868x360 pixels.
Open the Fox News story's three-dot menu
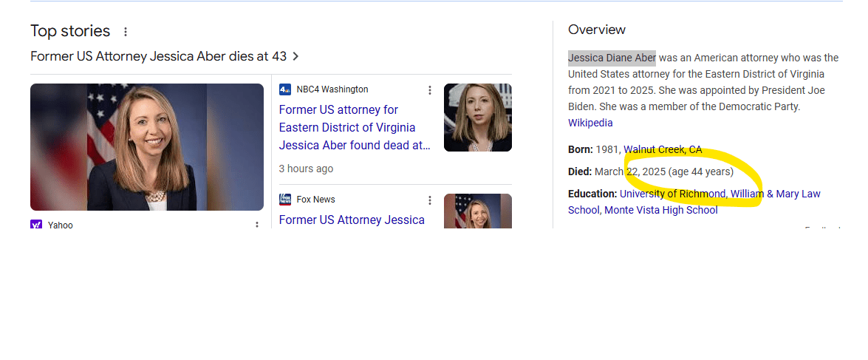click(x=430, y=200)
